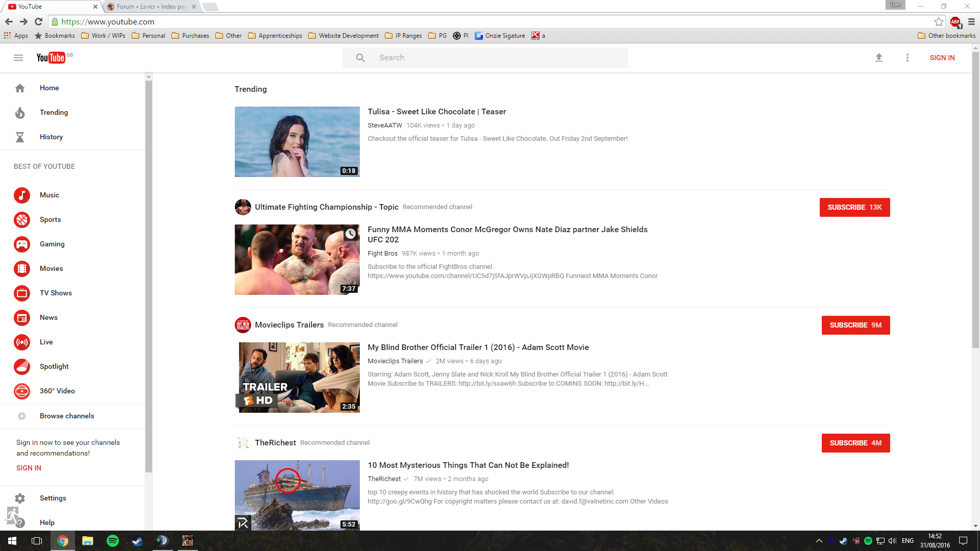Open the My Blind Brother trailer thumbnail
Viewport: 980px width, 551px height.
pos(297,378)
